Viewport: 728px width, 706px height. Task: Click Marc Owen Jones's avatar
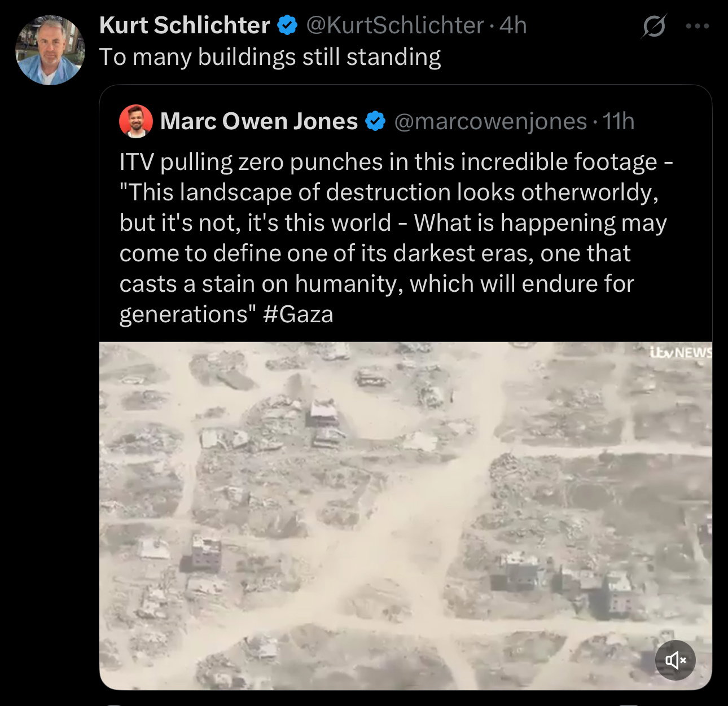[x=136, y=121]
